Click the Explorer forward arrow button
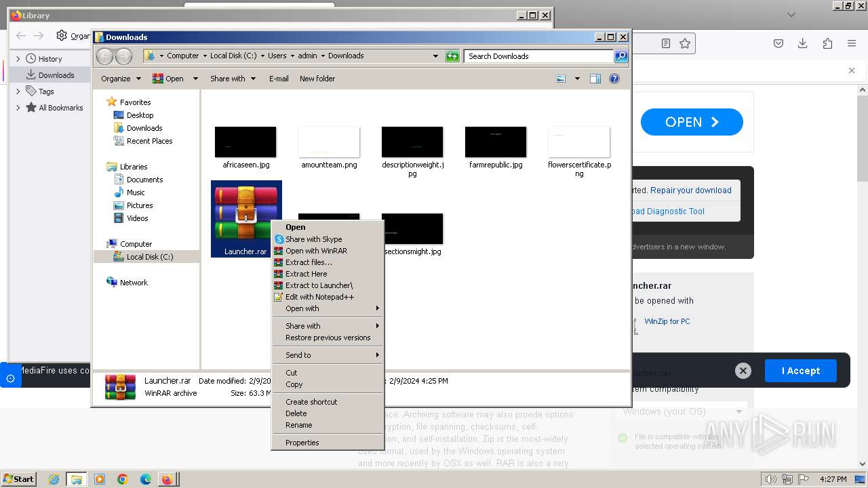 [123, 56]
